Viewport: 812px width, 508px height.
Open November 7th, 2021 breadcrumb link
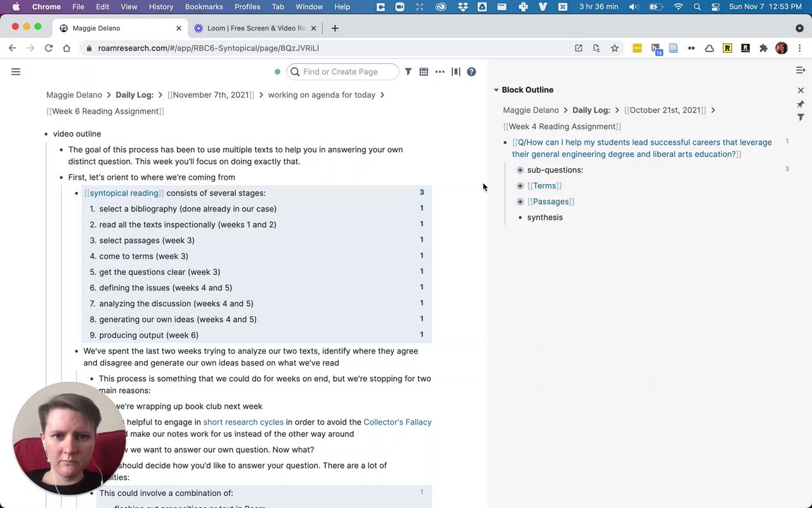pyautogui.click(x=211, y=95)
